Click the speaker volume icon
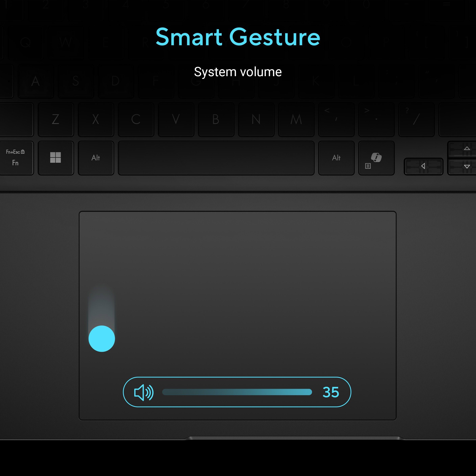This screenshot has width=476, height=476. point(144,392)
